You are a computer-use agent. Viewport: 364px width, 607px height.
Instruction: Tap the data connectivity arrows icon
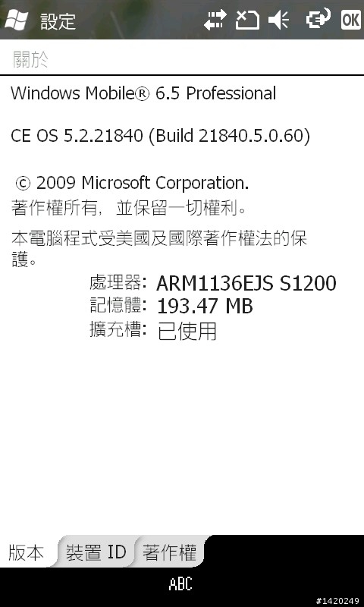coord(215,20)
